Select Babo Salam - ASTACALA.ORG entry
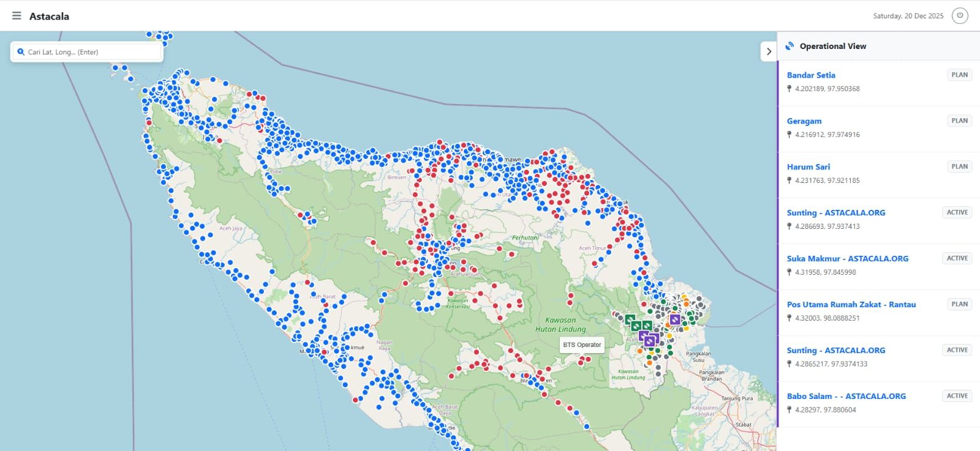The height and width of the screenshot is (451, 980). pos(846,397)
